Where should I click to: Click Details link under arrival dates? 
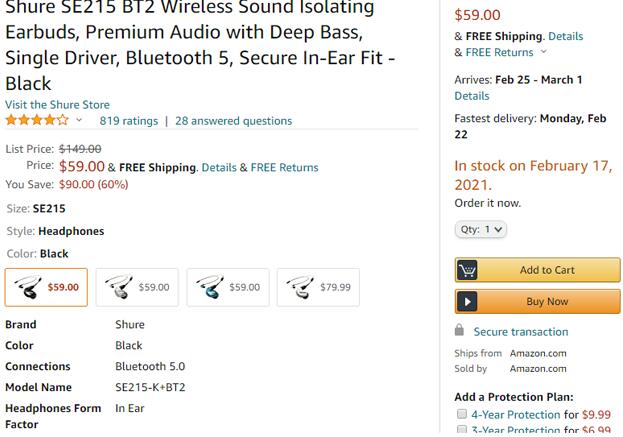pos(472,96)
